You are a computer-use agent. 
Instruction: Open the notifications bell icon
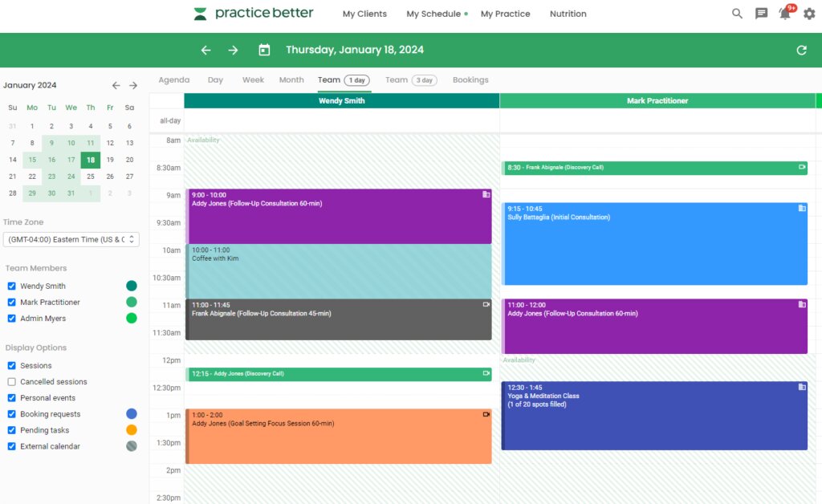coord(785,14)
